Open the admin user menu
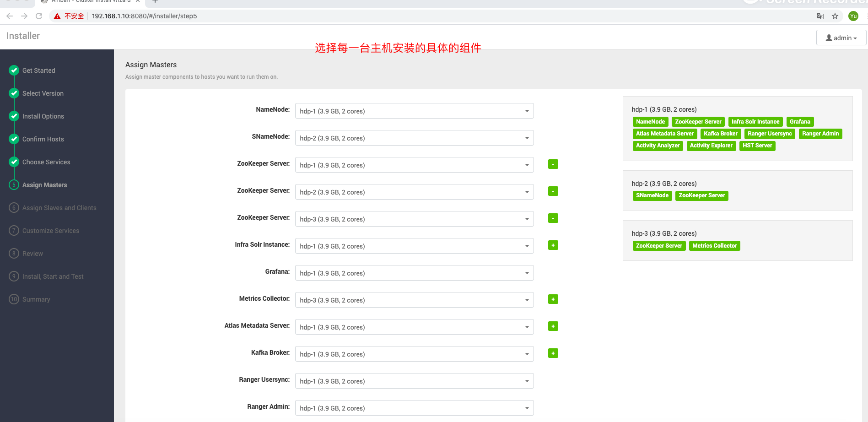868x422 pixels. pyautogui.click(x=841, y=38)
